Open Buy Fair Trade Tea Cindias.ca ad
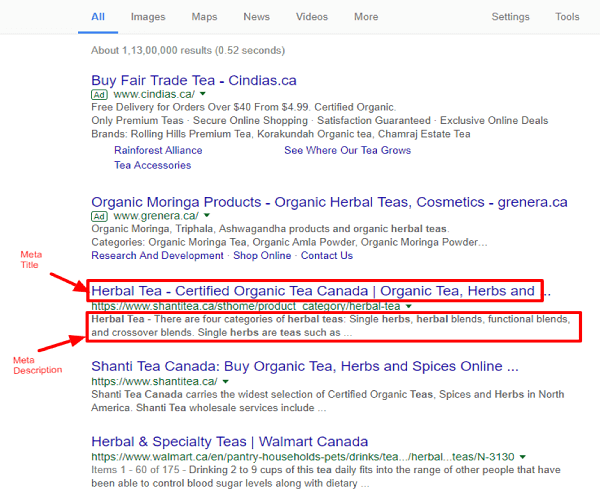Image resolution: width=600 pixels, height=500 pixels. coord(194,80)
